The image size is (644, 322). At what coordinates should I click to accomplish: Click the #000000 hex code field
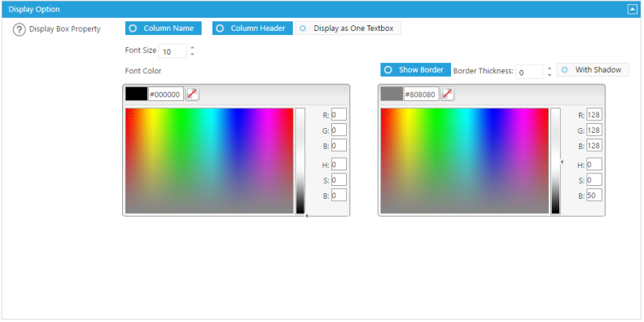click(166, 95)
